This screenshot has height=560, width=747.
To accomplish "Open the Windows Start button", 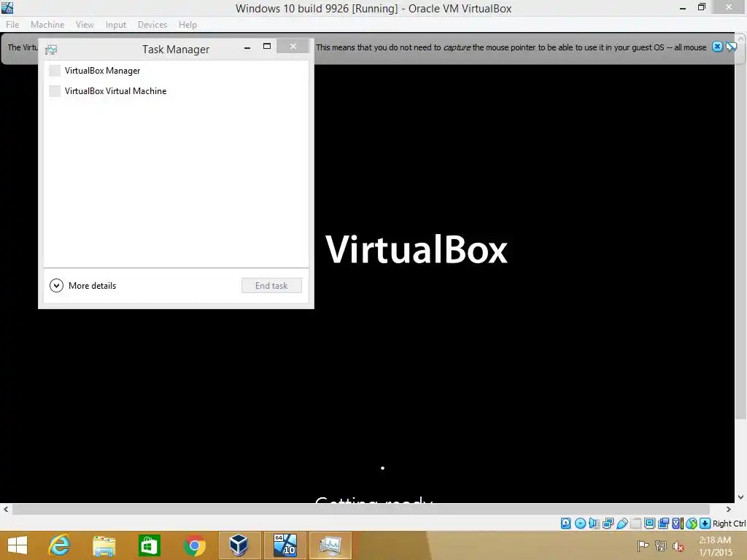I will click(x=18, y=545).
